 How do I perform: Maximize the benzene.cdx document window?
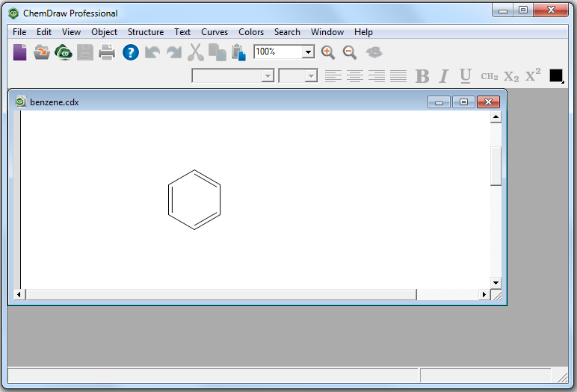[x=463, y=102]
